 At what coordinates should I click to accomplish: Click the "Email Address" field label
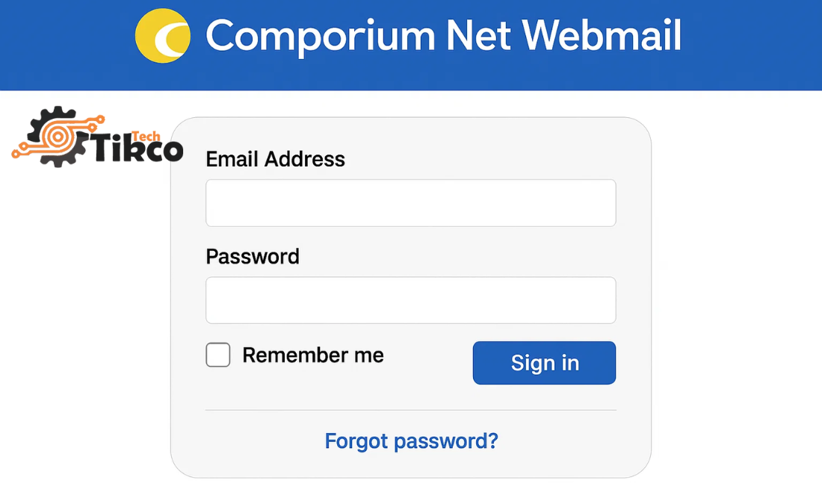click(275, 159)
